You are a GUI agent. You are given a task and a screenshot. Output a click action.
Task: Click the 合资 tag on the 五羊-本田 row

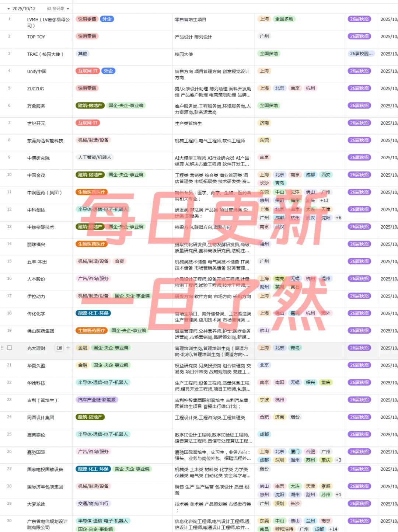[119, 261]
